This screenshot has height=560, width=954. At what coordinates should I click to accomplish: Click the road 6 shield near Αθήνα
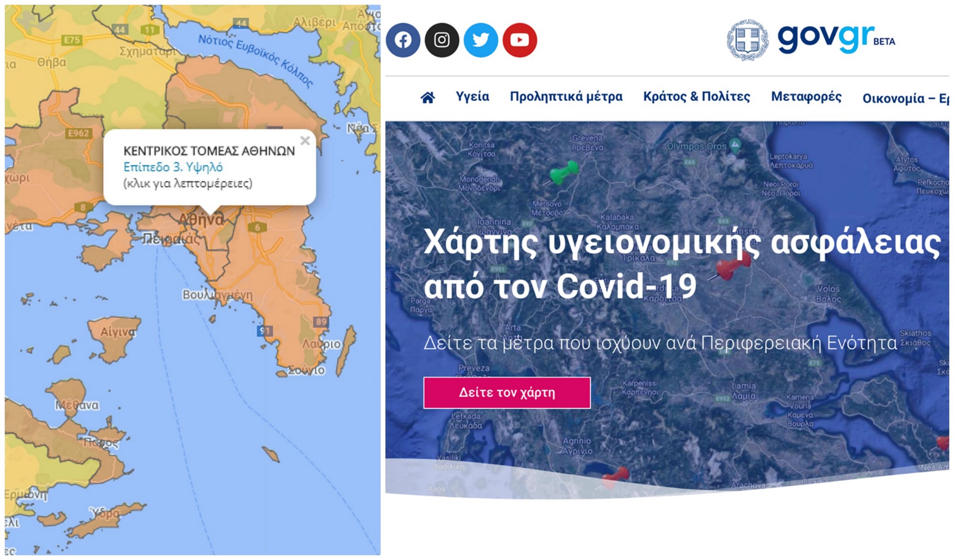tap(257, 227)
